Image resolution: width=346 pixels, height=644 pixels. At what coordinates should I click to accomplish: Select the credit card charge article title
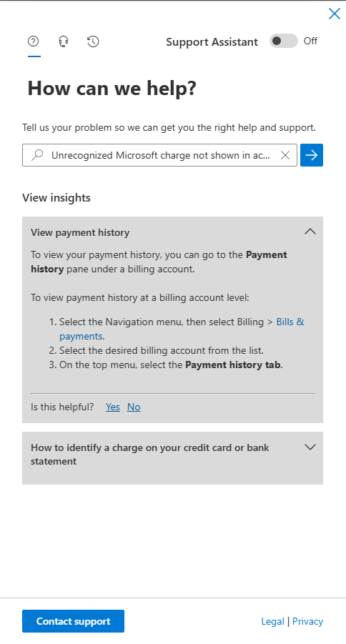150,455
